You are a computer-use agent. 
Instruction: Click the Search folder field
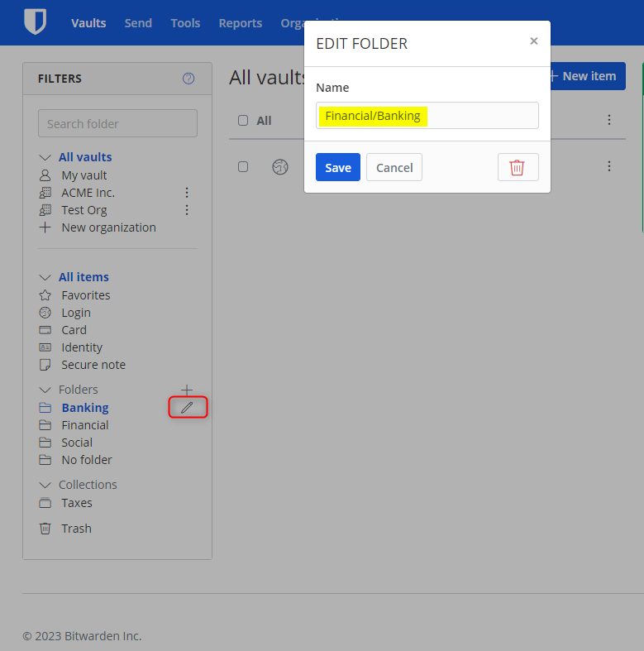point(118,123)
